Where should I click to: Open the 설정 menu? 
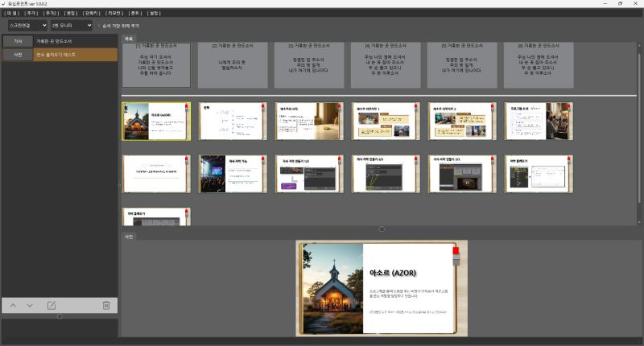pyautogui.click(x=155, y=14)
